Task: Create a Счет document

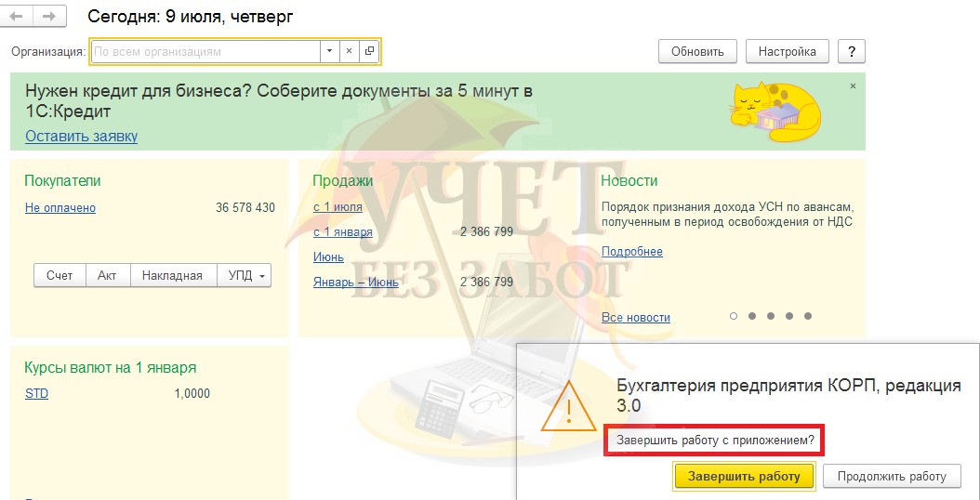Action: click(60, 276)
